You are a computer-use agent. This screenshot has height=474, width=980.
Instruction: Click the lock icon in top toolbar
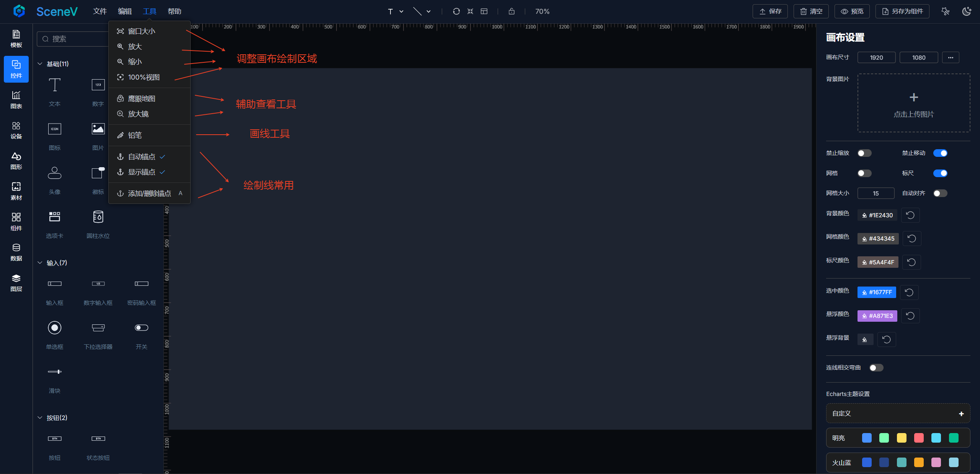pos(511,11)
